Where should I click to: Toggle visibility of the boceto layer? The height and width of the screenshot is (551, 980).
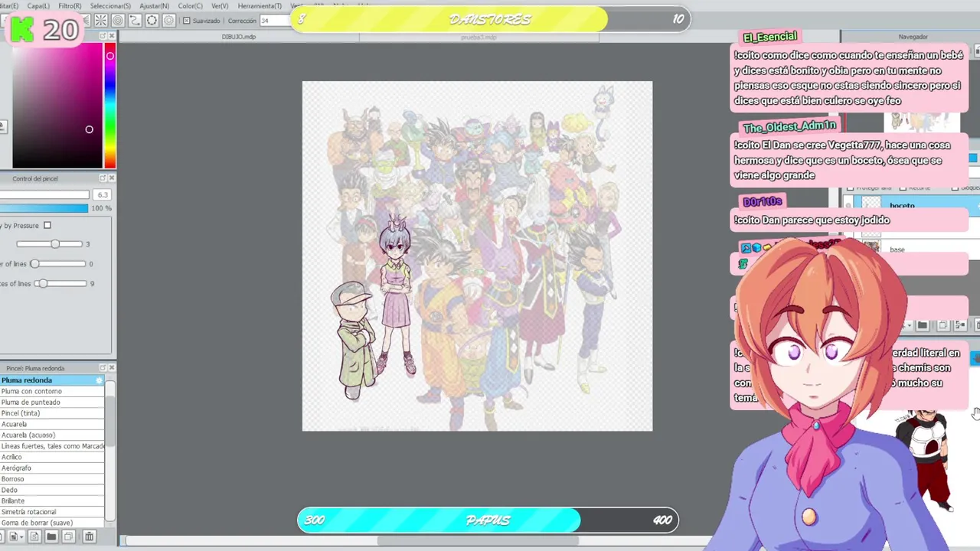(x=848, y=205)
